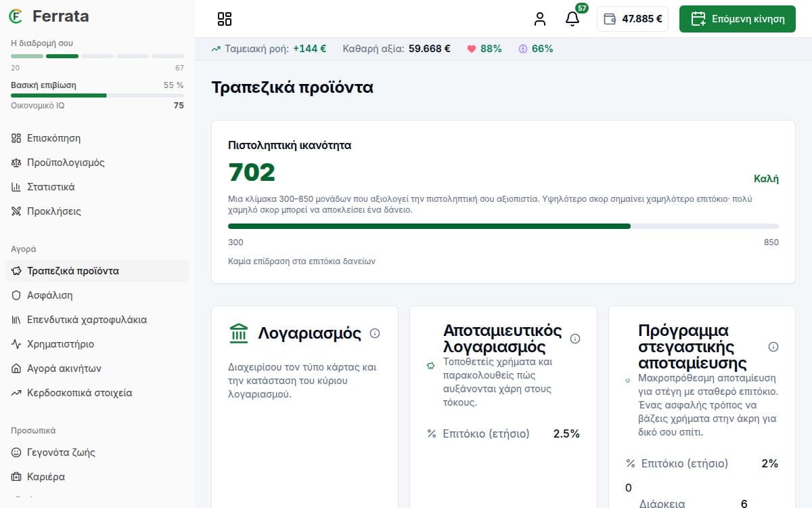
Task: Open notifications bell with 57 badge
Action: tap(572, 19)
